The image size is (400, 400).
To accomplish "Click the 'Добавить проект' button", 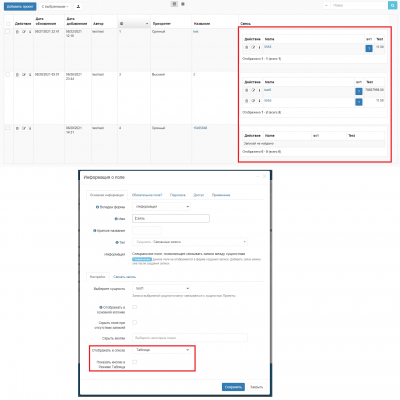I will (x=20, y=6).
